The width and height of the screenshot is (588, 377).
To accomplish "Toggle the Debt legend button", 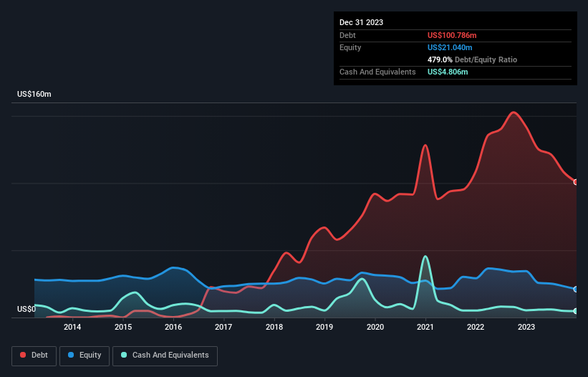I will click(34, 355).
